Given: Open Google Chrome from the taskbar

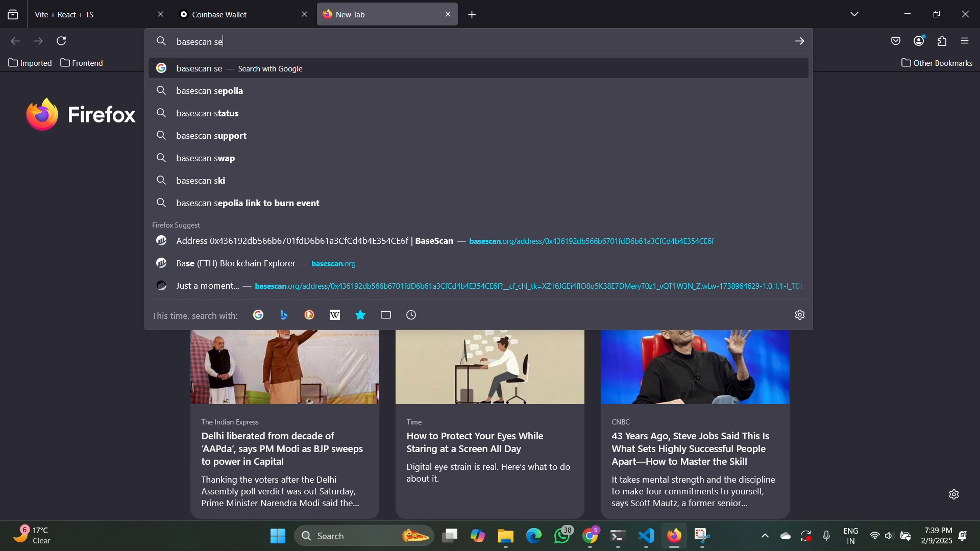Looking at the screenshot, I should (x=591, y=536).
